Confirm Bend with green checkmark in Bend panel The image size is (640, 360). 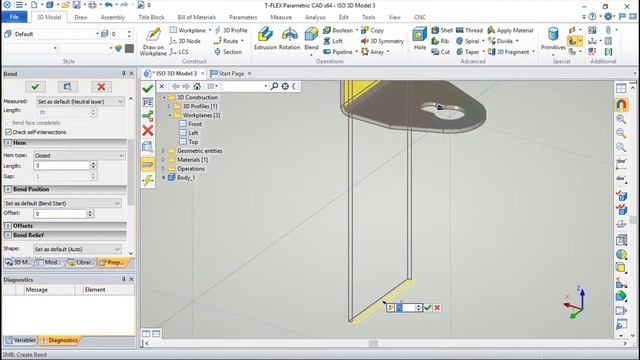coord(36,87)
